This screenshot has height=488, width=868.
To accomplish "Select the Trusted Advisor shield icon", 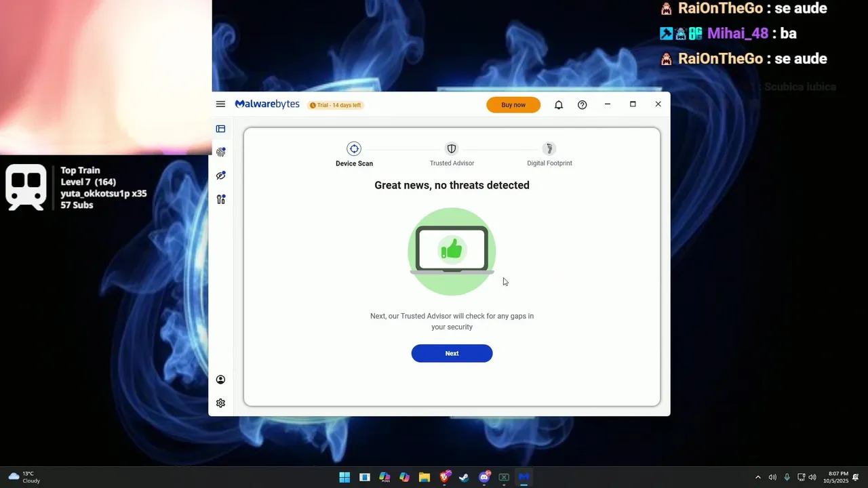I will [452, 148].
